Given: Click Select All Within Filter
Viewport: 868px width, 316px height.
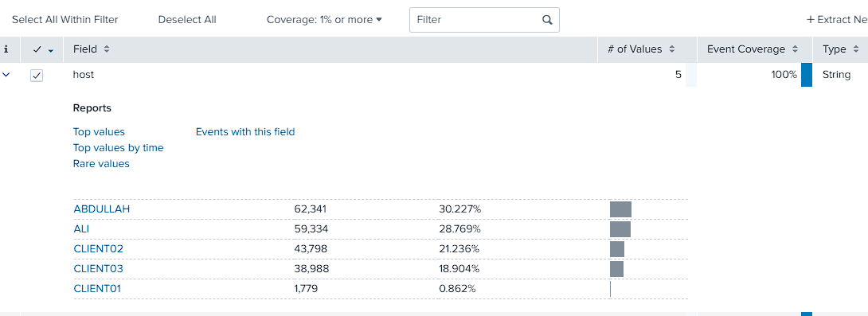Looking at the screenshot, I should coord(65,19).
